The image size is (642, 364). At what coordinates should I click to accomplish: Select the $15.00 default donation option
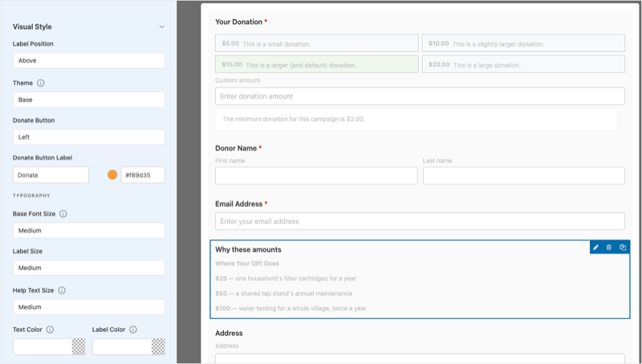[x=317, y=64]
